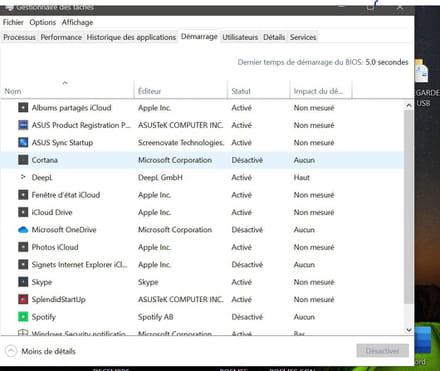Click Aucun impact in Microsoft OneDrive row
The image size is (440, 371).
point(304,230)
